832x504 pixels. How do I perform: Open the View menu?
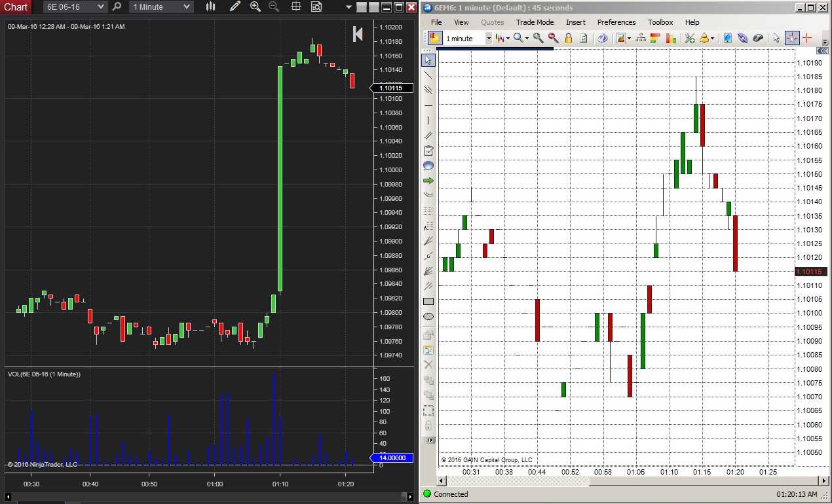tap(461, 22)
